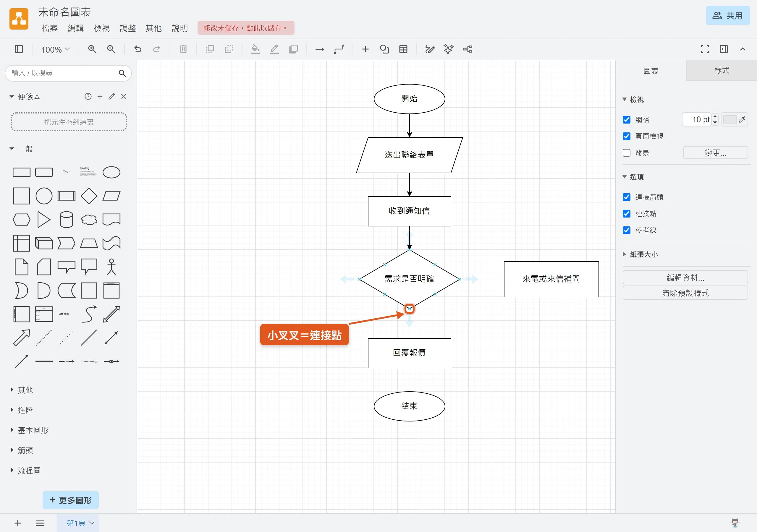Click the insert plus icon in toolbar
The image size is (757, 532).
coord(365,49)
